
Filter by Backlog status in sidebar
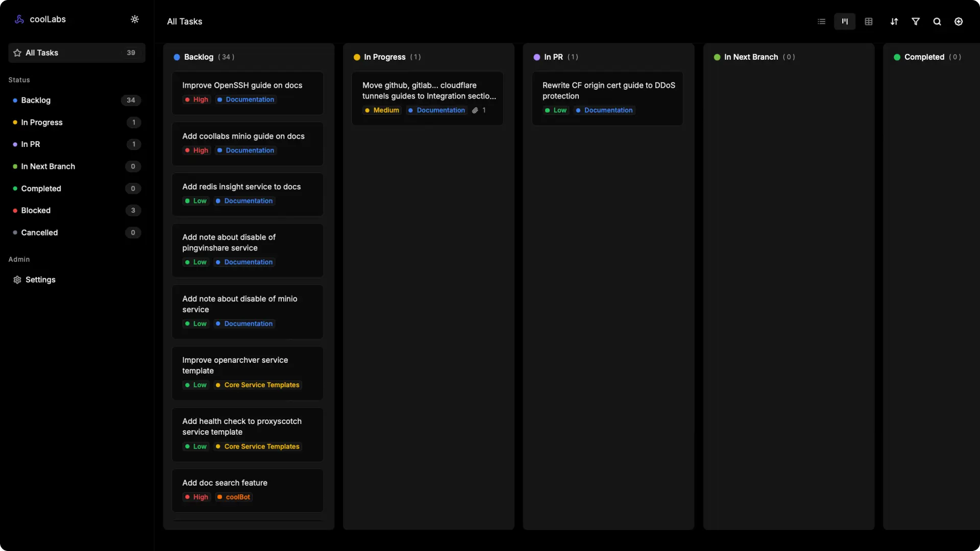click(36, 100)
